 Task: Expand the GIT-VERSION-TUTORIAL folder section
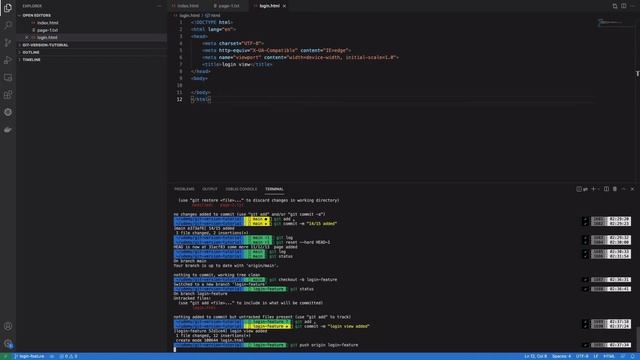pyautogui.click(x=45, y=45)
